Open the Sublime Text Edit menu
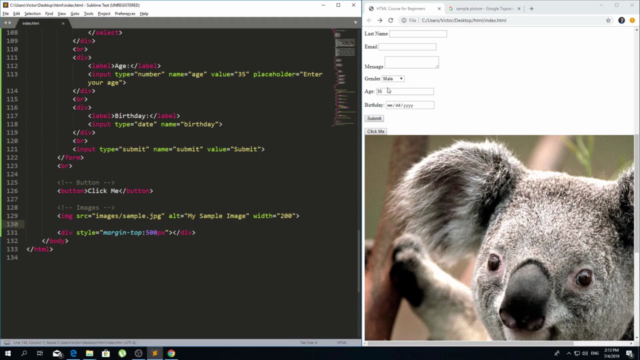 coord(16,13)
